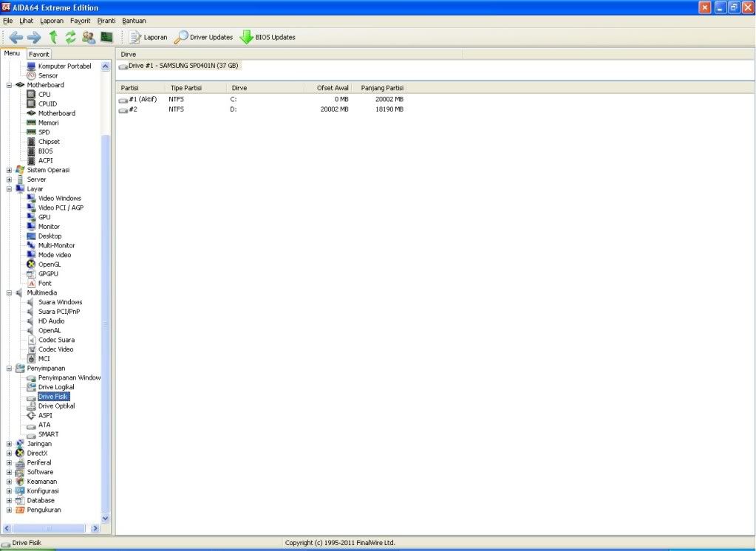This screenshot has width=756, height=551.
Task: Expand the Pengukuran tree node
Action: (x=9, y=510)
